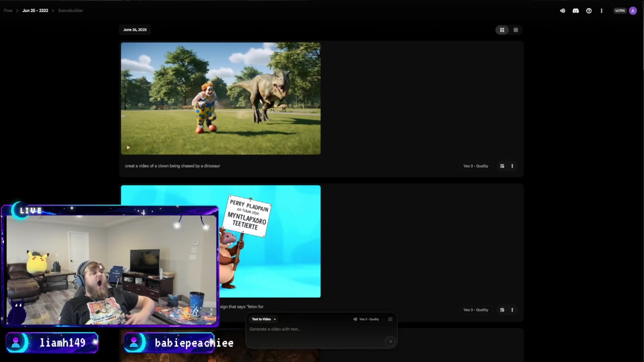Switch to the large grid view

502,30
